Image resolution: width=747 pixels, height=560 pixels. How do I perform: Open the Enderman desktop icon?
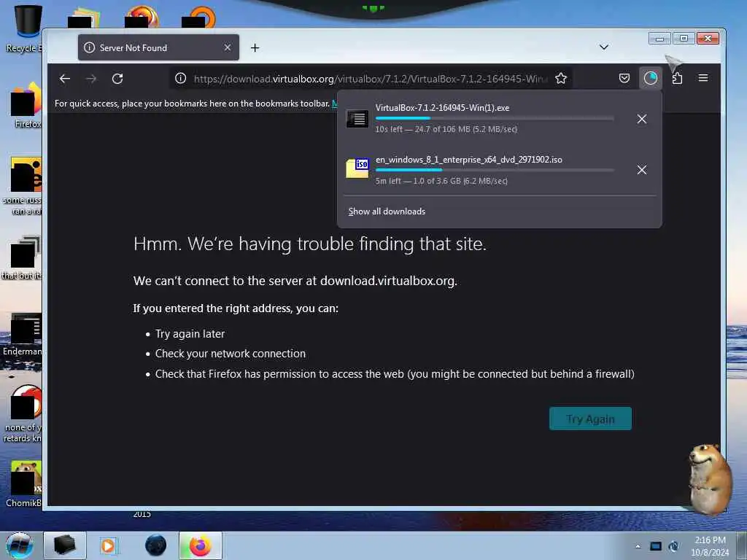pyautogui.click(x=23, y=335)
